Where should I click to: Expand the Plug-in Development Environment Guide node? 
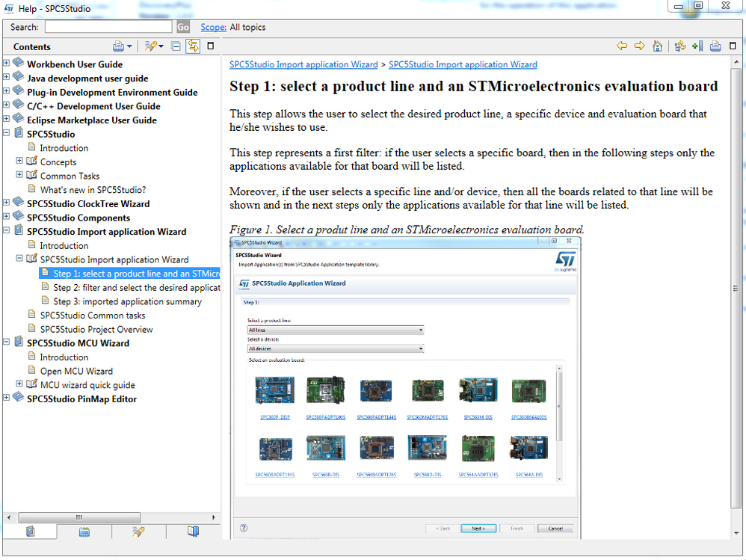click(x=6, y=90)
